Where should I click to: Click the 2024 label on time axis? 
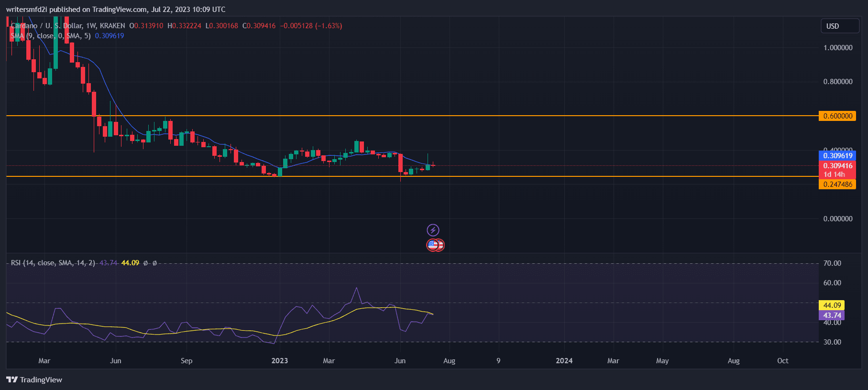564,361
